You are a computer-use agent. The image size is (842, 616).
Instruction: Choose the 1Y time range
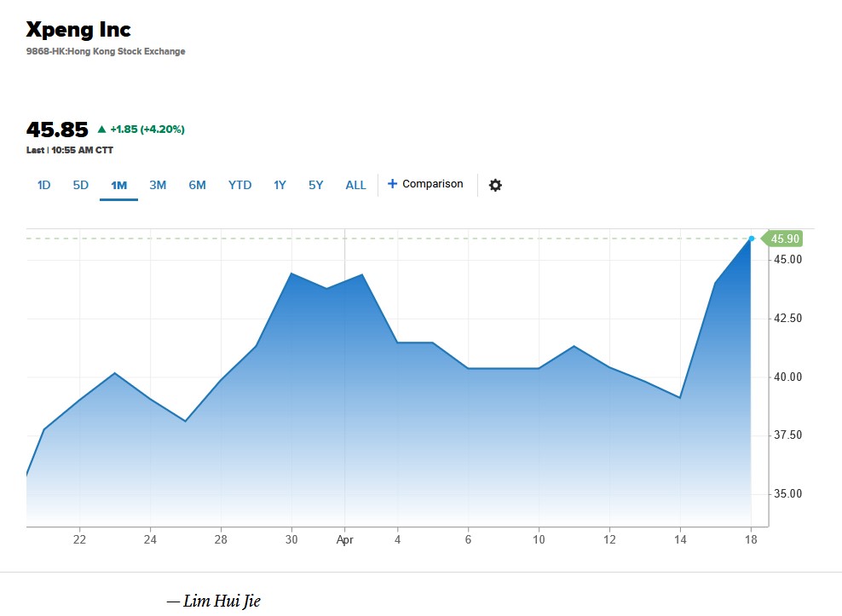click(x=280, y=185)
